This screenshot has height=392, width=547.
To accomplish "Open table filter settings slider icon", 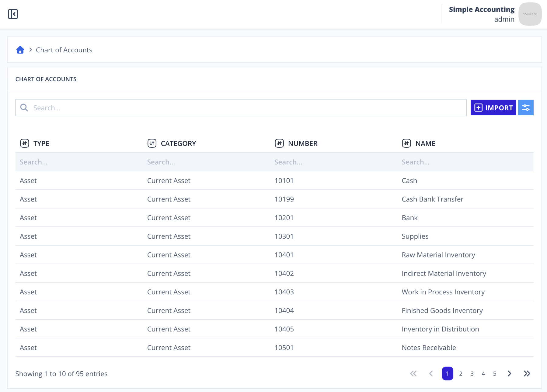I will (526, 108).
